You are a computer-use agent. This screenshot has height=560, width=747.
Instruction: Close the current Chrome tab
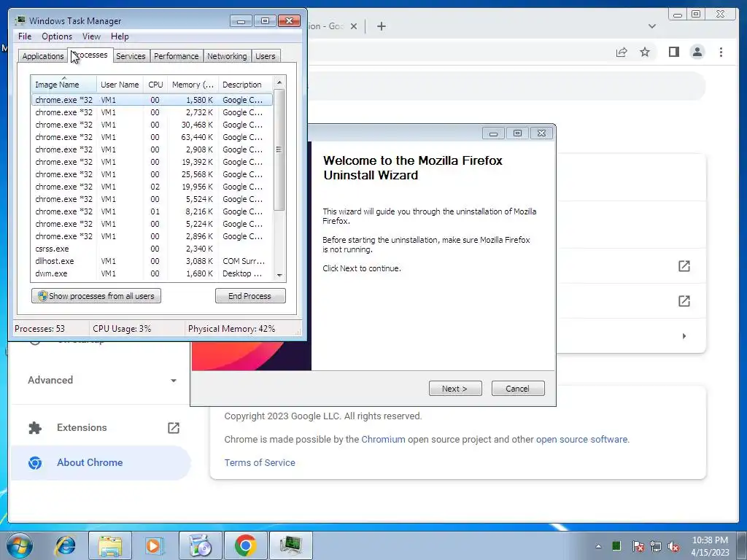tap(354, 26)
